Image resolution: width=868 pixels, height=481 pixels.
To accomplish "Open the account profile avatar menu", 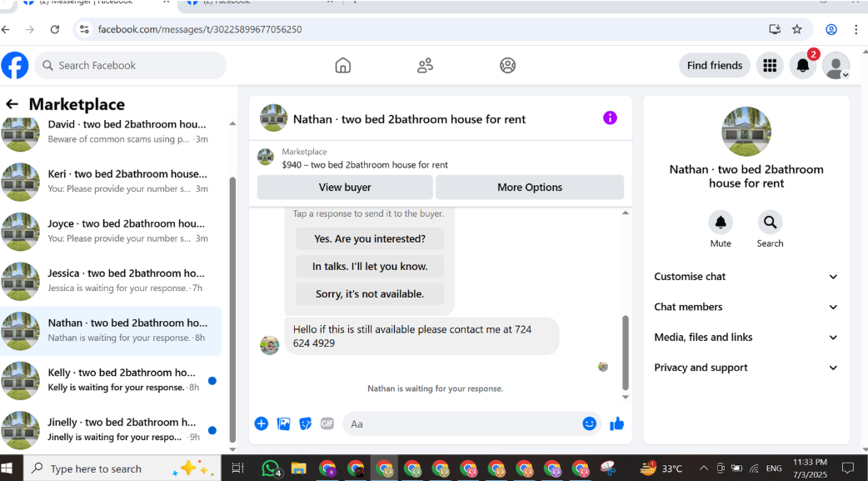I will tap(836, 65).
